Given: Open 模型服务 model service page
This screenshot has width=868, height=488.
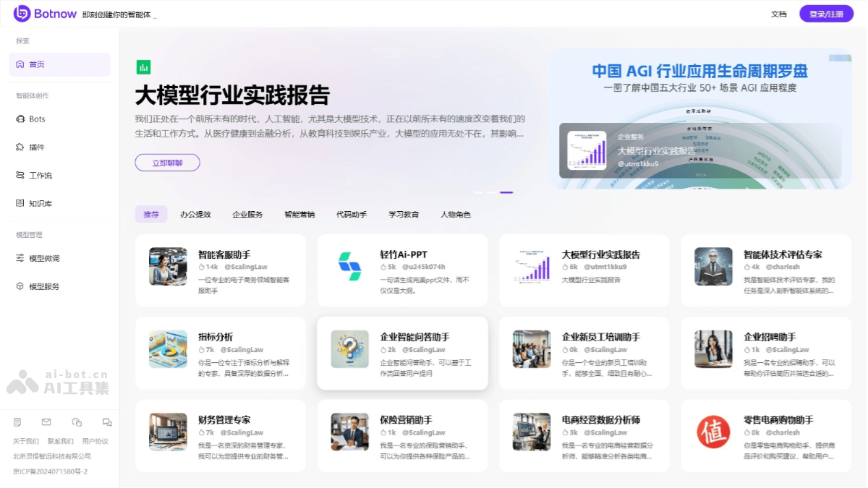Looking at the screenshot, I should click(43, 287).
